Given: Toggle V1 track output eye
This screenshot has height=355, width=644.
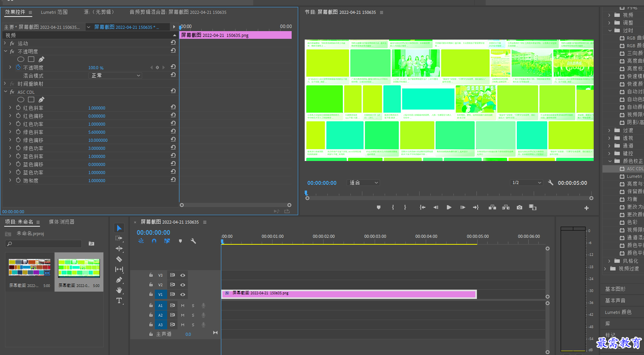Looking at the screenshot, I should pyautogui.click(x=183, y=294).
